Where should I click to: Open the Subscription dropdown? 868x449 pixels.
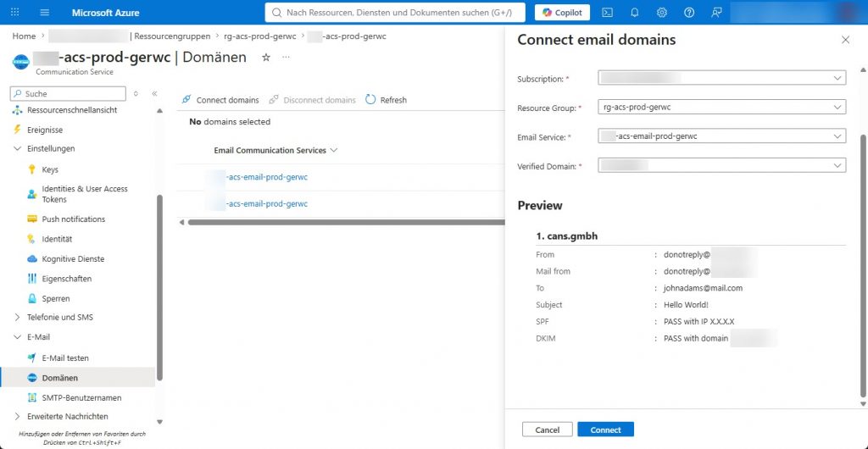pos(722,78)
